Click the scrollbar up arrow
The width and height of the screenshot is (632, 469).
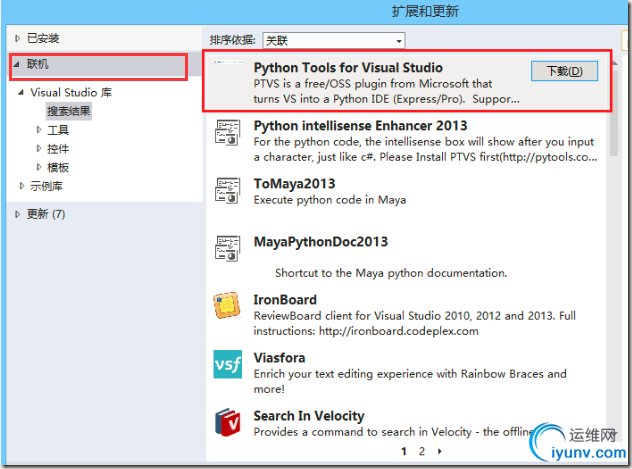pos(614,63)
